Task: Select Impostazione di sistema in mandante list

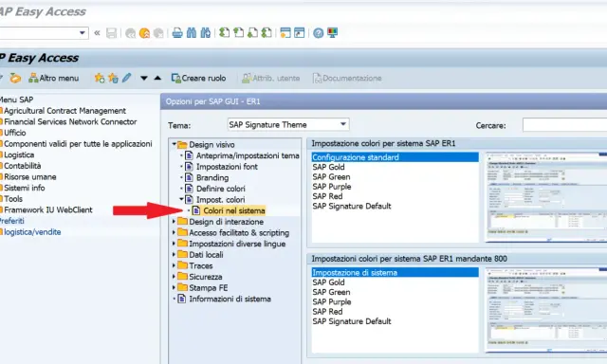Action: point(395,272)
